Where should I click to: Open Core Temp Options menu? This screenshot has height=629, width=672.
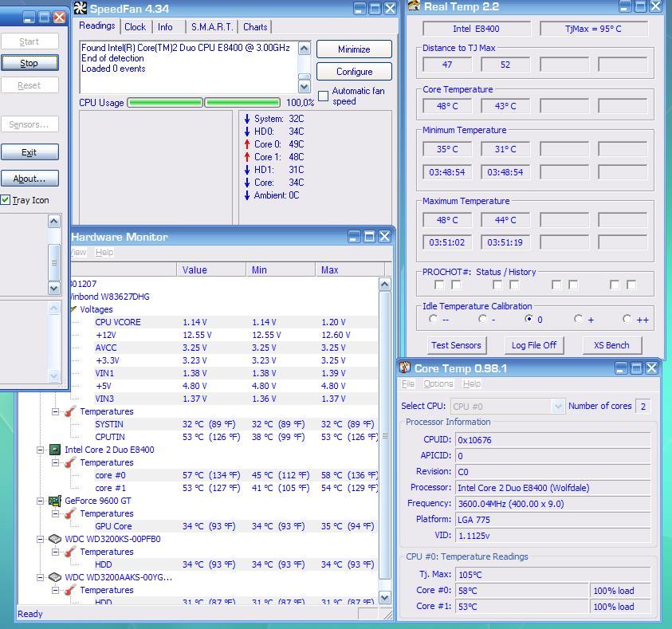(x=438, y=383)
